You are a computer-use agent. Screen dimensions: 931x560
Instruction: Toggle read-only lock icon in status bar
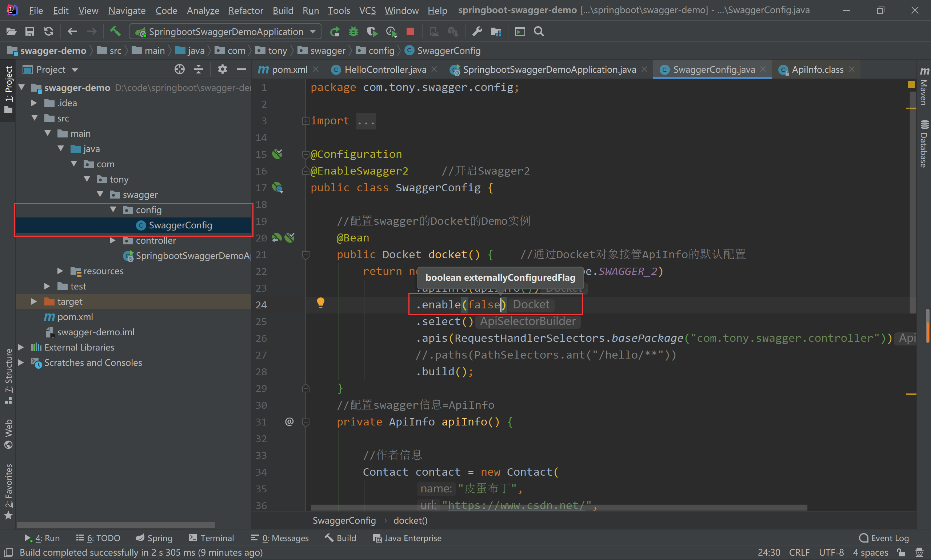click(x=901, y=552)
